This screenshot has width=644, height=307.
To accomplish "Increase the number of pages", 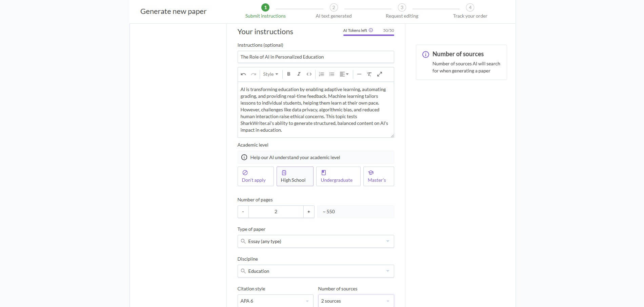I will pyautogui.click(x=308, y=212).
